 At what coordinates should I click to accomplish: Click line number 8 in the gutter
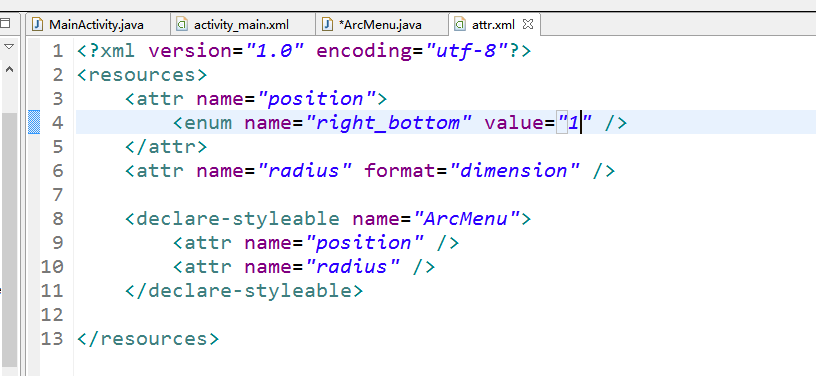(57, 218)
